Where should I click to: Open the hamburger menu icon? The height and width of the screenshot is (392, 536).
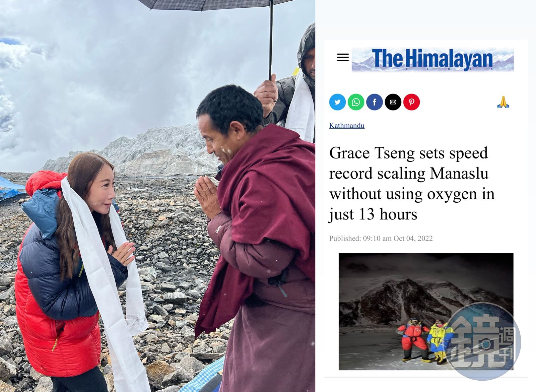pos(343,58)
